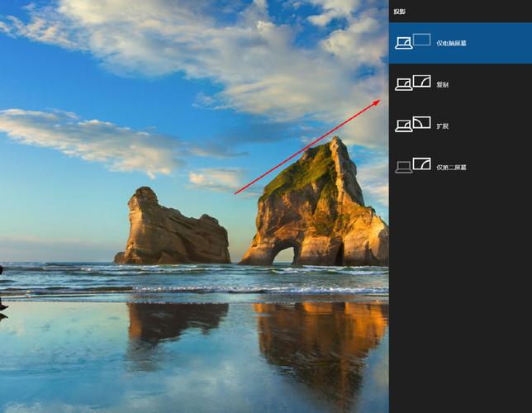Click the 投影 panel title
Viewport: 532px width, 413px height.
[x=398, y=12]
